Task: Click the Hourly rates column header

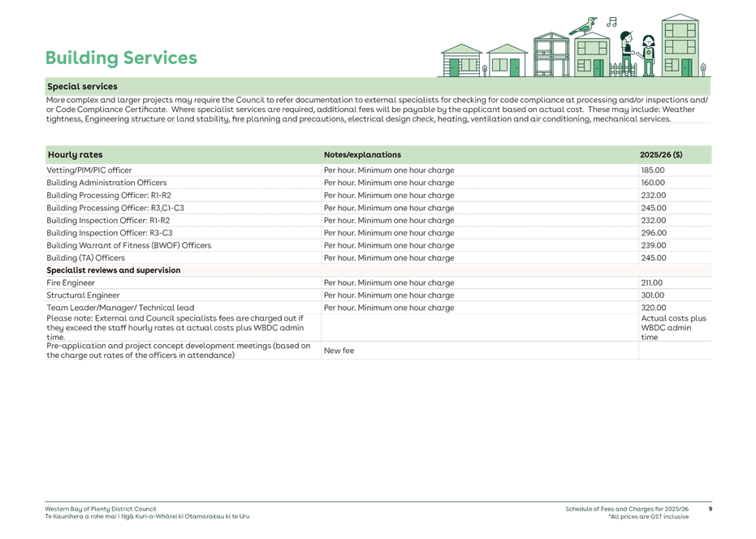Action: [76, 154]
